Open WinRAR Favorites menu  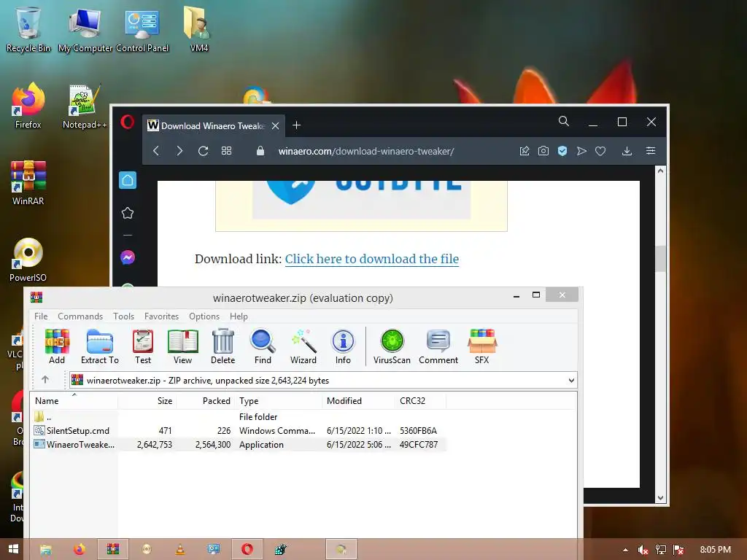(161, 316)
